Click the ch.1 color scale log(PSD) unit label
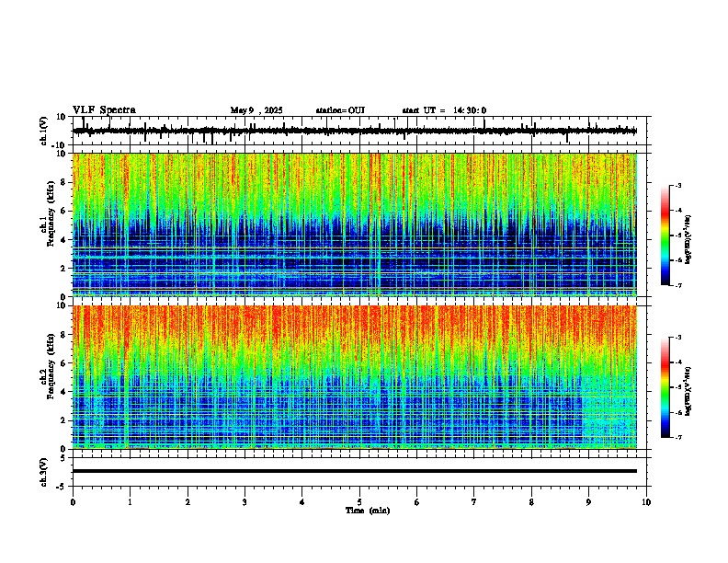728x563 pixels. point(688,240)
